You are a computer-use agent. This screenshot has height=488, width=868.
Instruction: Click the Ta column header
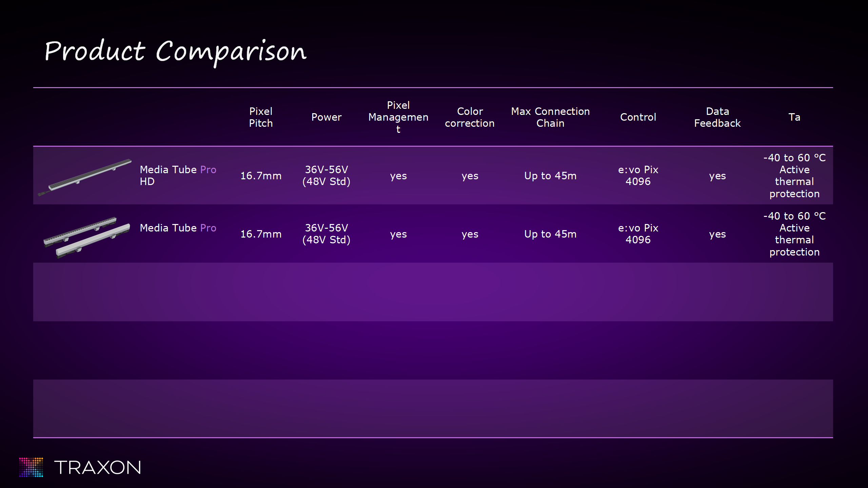pyautogui.click(x=794, y=117)
